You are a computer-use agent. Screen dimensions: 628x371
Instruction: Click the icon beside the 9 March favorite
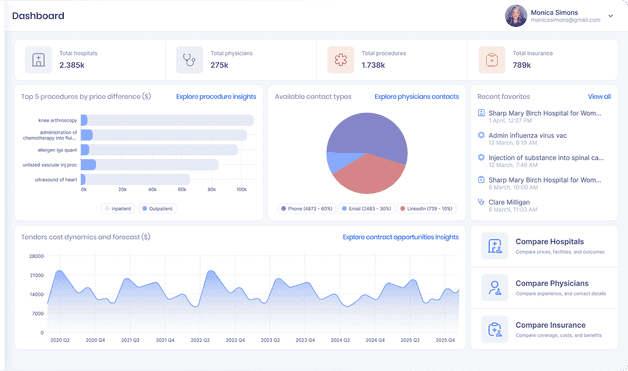[481, 180]
